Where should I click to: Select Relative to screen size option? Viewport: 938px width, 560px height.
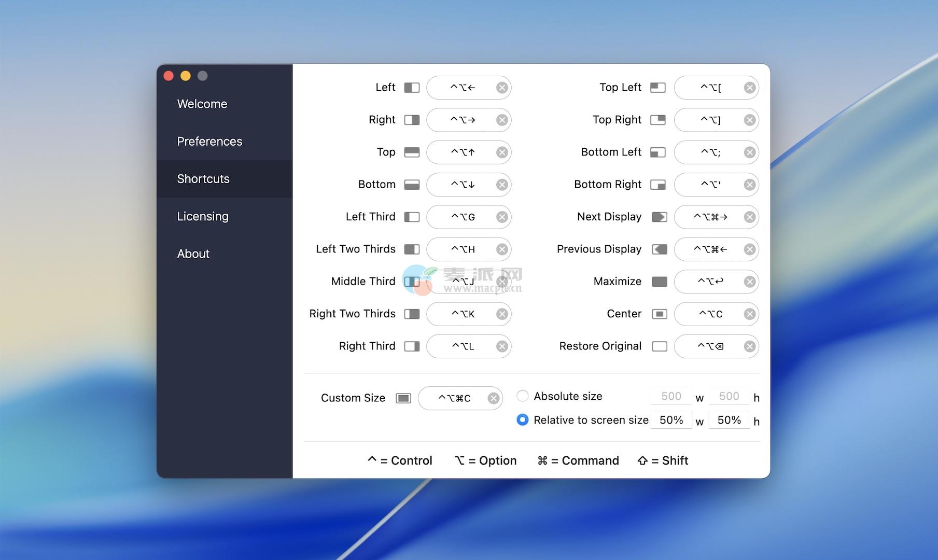point(523,420)
